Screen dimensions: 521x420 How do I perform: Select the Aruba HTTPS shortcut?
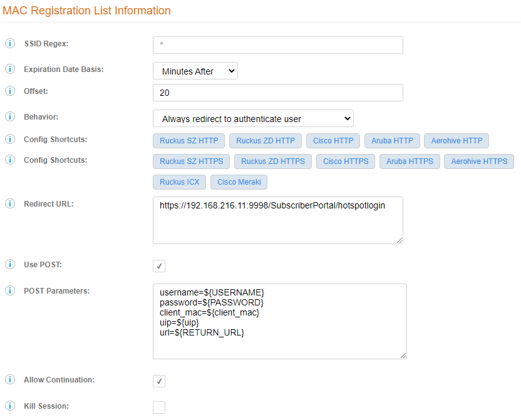(x=410, y=161)
